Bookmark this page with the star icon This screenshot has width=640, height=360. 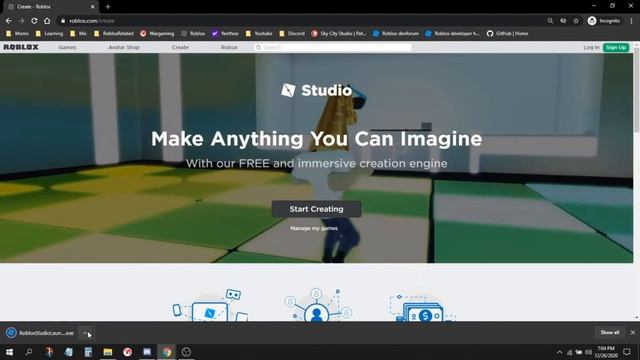pos(576,21)
